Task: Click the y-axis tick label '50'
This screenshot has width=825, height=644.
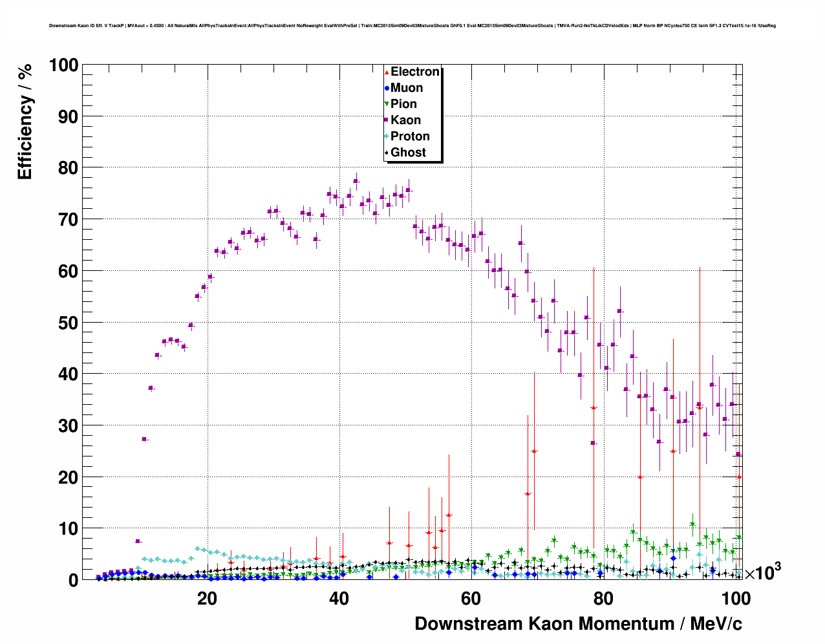Action: 68,323
